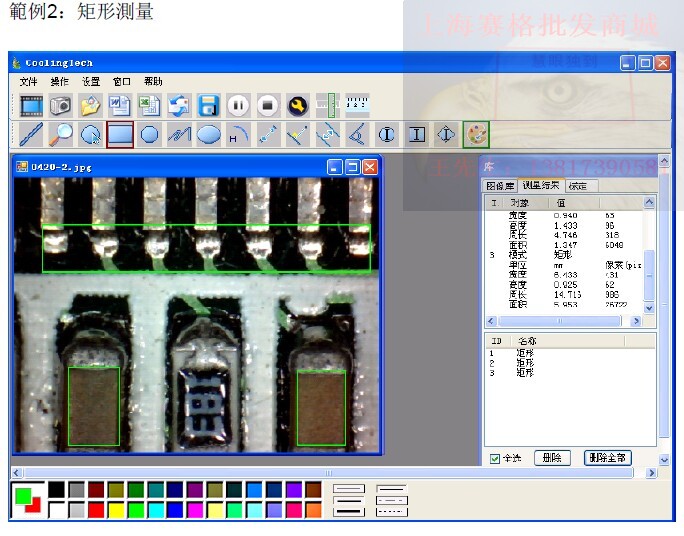The height and width of the screenshot is (536, 684).
Task: Open image file via folder icon
Action: (x=90, y=106)
